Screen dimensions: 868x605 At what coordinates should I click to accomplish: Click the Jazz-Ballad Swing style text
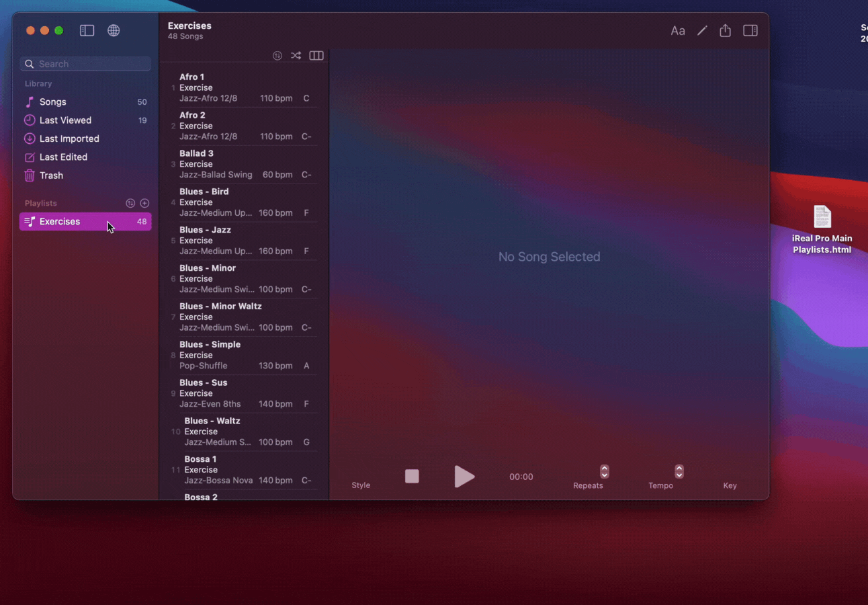(x=216, y=175)
